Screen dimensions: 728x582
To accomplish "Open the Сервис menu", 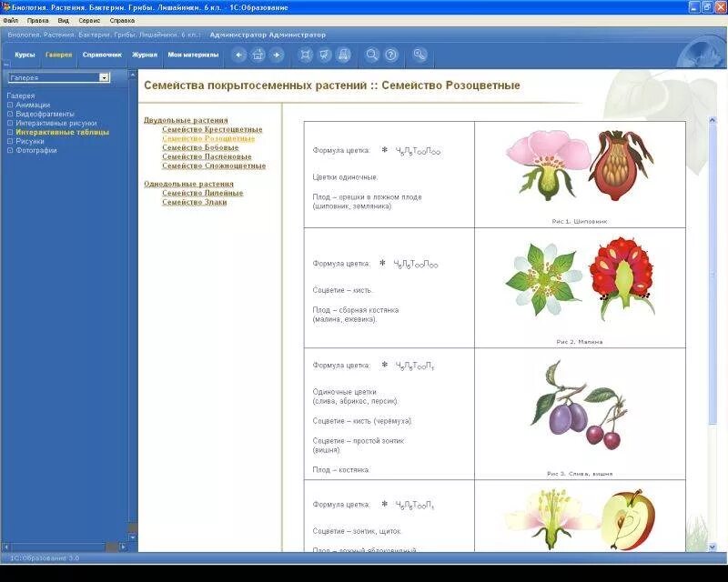I will click(x=89, y=20).
